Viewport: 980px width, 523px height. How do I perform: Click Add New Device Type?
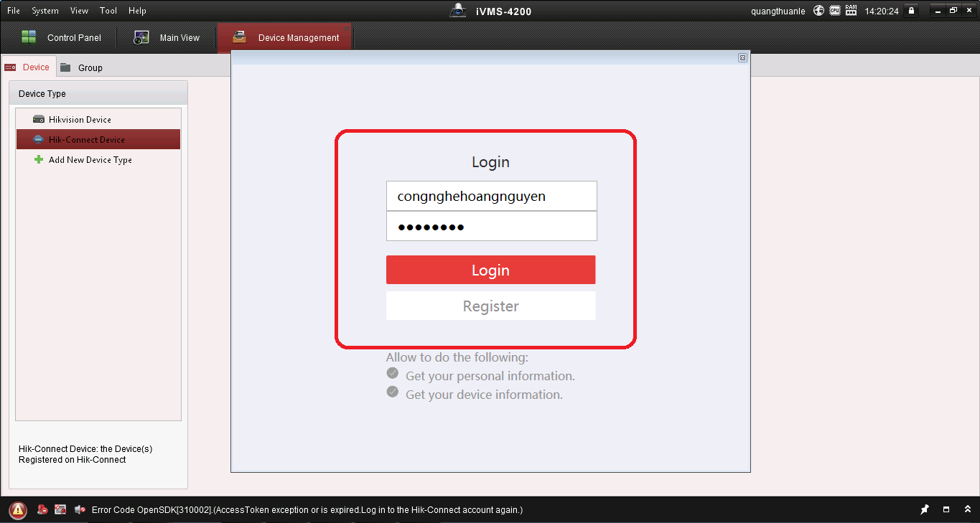[90, 160]
